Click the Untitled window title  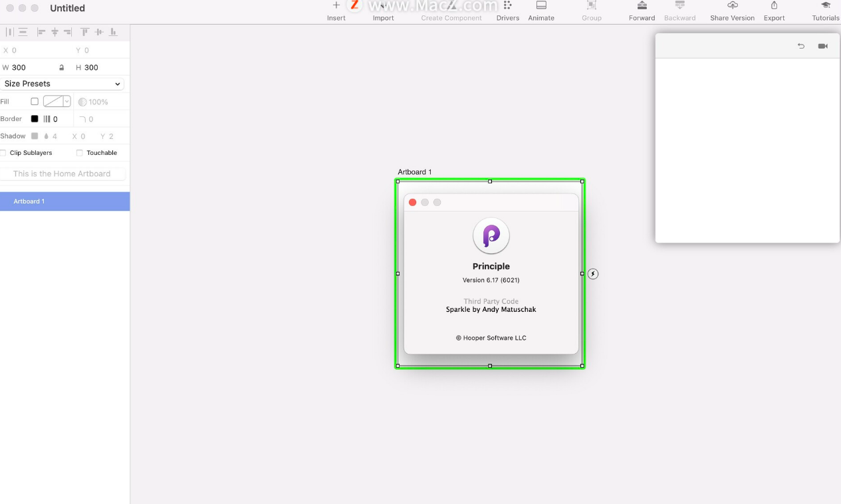click(68, 8)
